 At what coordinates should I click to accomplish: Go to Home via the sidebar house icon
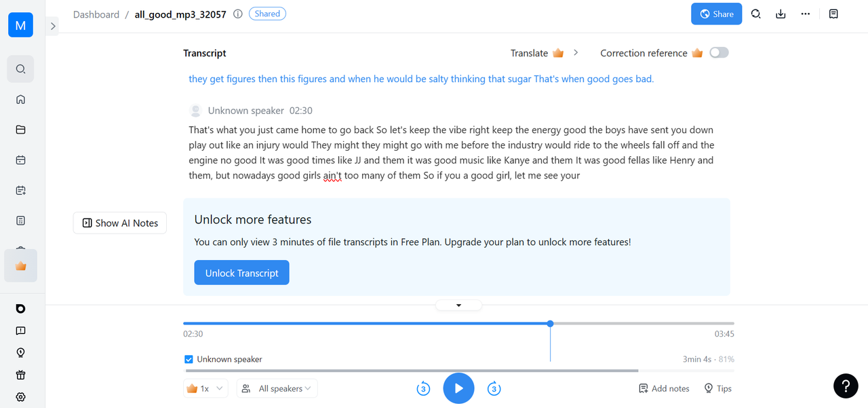pyautogui.click(x=20, y=99)
